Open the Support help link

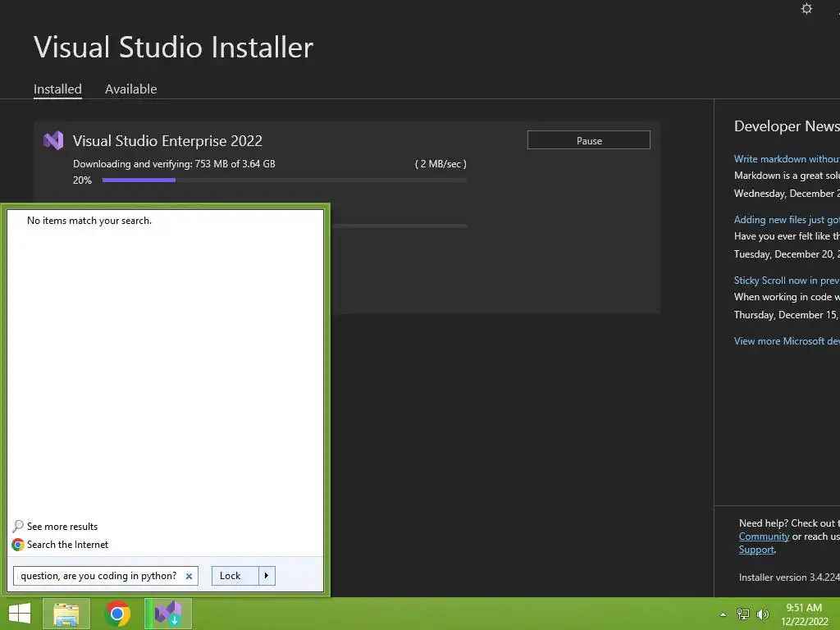(756, 550)
